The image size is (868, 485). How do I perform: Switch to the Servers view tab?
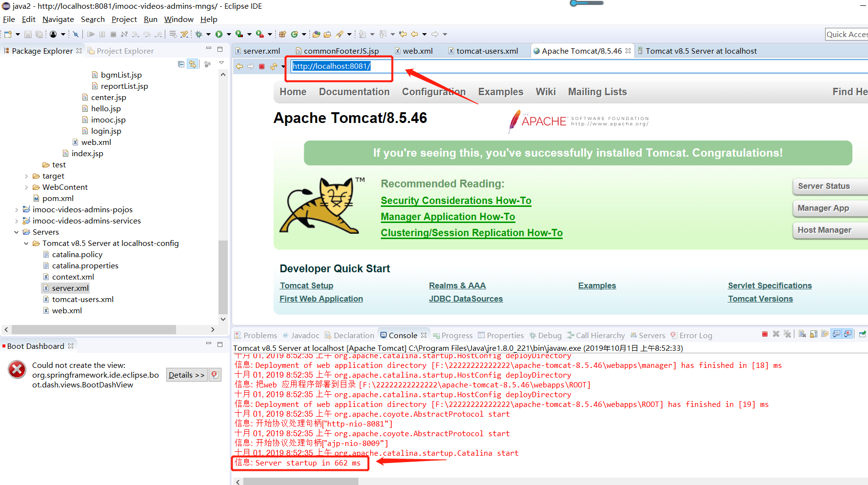(x=648, y=335)
